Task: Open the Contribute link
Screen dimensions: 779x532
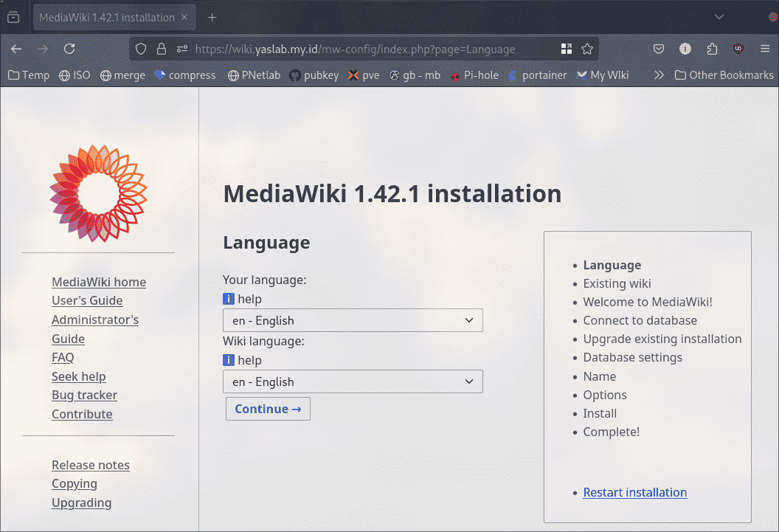Action: (82, 414)
